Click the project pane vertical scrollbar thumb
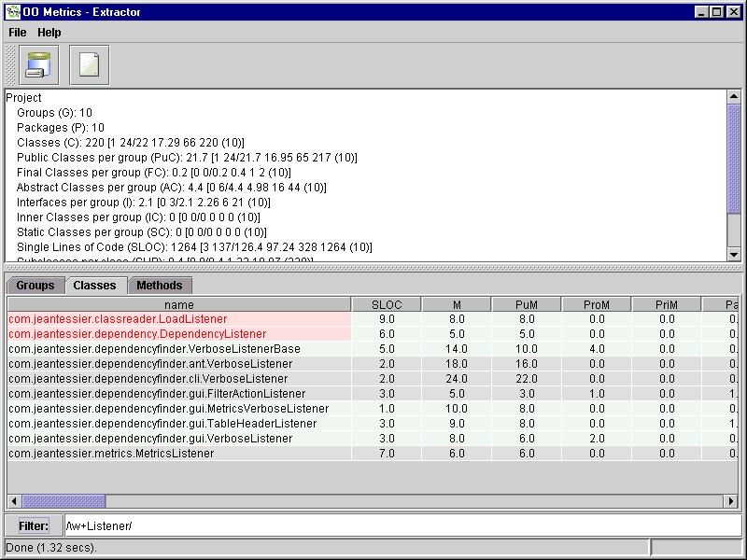Screen dimensions: 747x560 pyautogui.click(x=734, y=159)
